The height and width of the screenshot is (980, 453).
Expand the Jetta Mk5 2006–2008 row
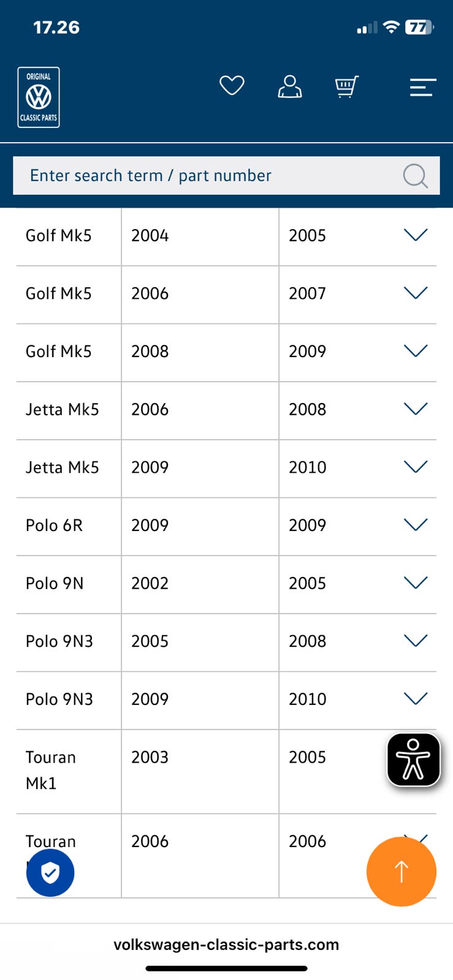tap(416, 409)
